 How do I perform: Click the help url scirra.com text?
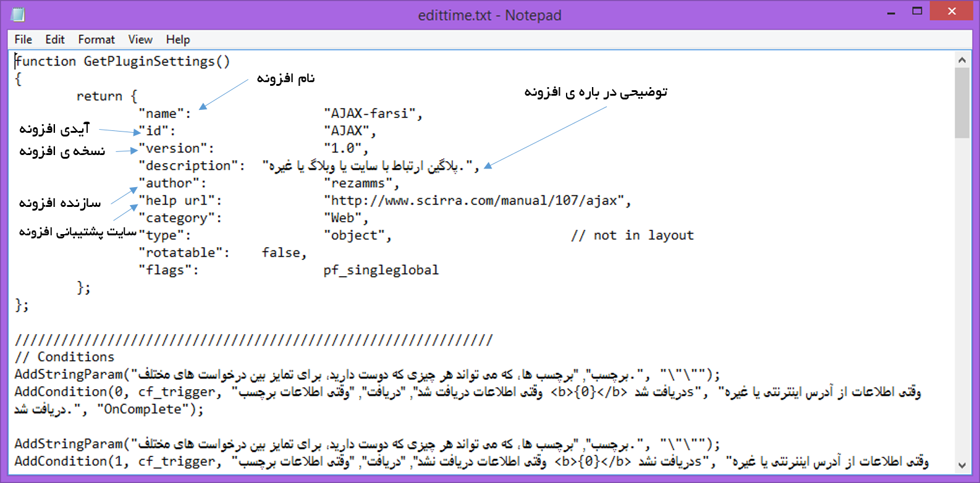click(477, 201)
